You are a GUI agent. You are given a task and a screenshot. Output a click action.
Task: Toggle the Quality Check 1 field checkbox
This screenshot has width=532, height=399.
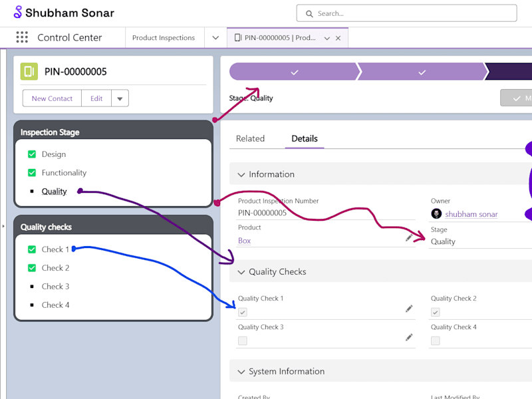[243, 312]
